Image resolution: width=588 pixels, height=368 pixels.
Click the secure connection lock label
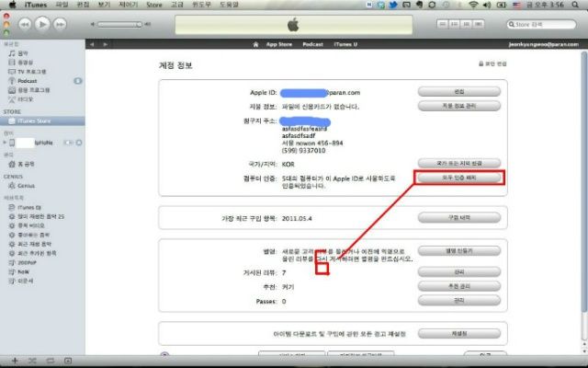492,63
